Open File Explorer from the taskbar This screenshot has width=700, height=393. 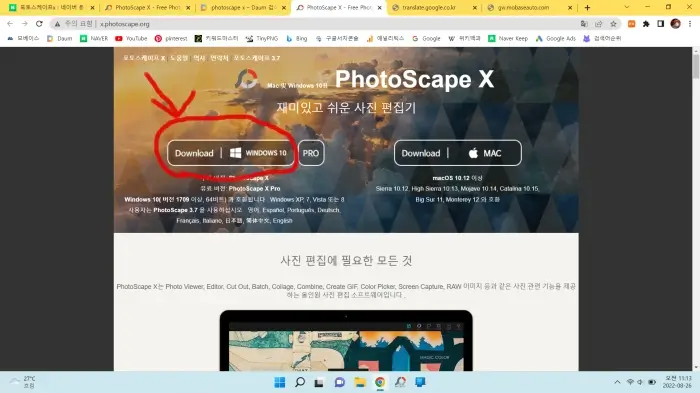click(360, 382)
